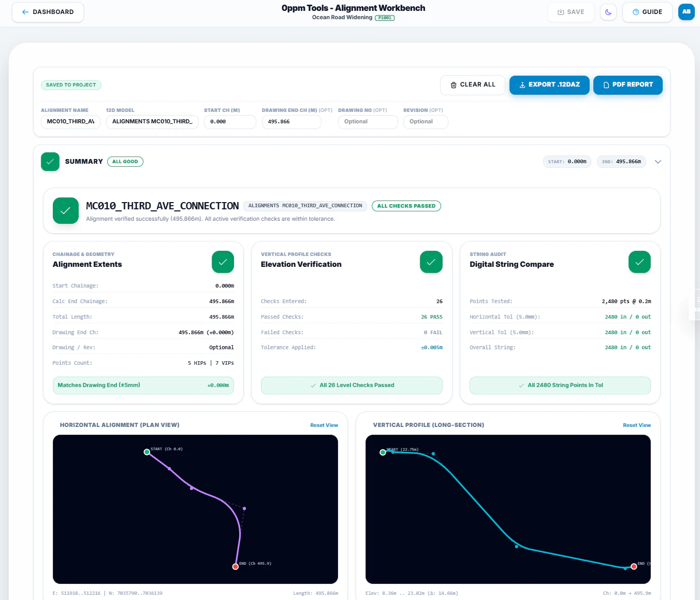This screenshot has height=600, width=700.
Task: Edit the Start CH (M) field
Action: coord(230,122)
